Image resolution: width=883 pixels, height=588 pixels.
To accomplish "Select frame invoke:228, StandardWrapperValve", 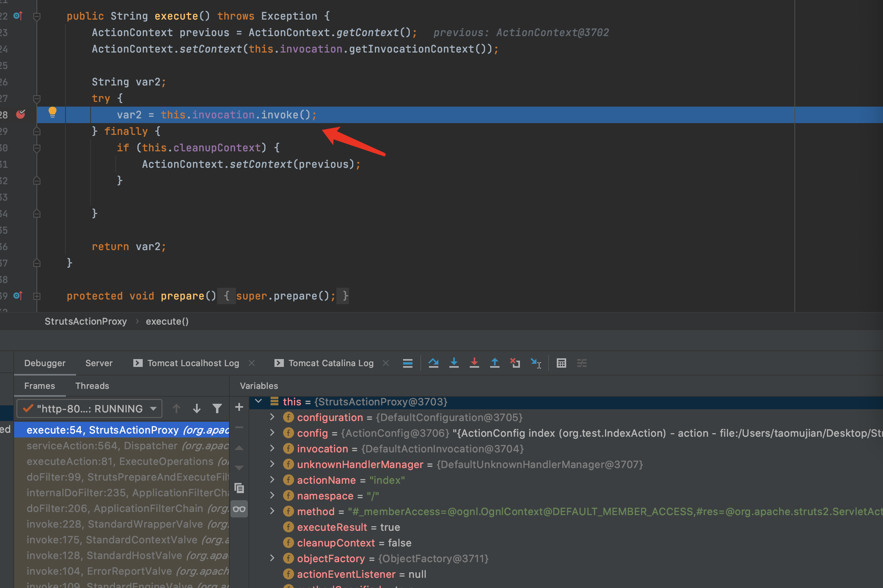I will pos(122,524).
